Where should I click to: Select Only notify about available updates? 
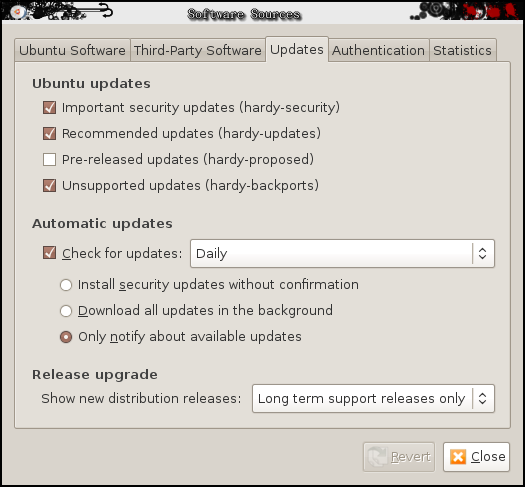66,337
